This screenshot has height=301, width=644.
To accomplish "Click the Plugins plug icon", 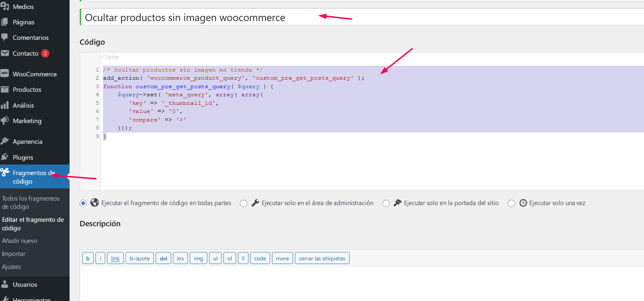I will pos(5,157).
